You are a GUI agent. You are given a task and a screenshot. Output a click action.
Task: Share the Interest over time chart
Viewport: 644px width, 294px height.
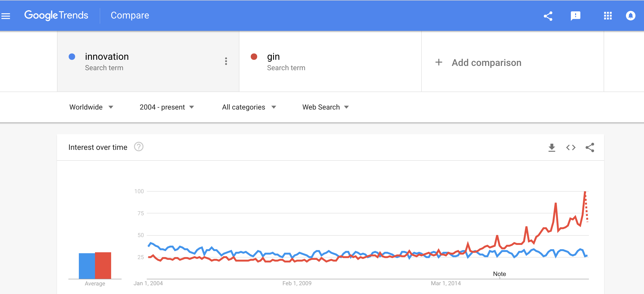coord(589,147)
